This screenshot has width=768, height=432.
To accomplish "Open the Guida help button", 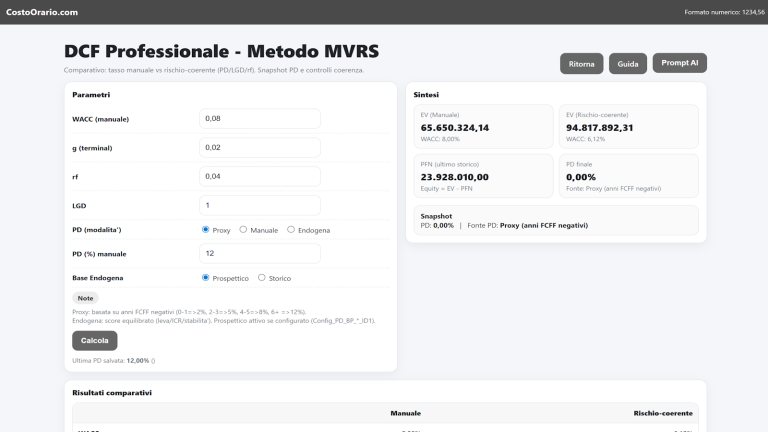I will pyautogui.click(x=628, y=64).
